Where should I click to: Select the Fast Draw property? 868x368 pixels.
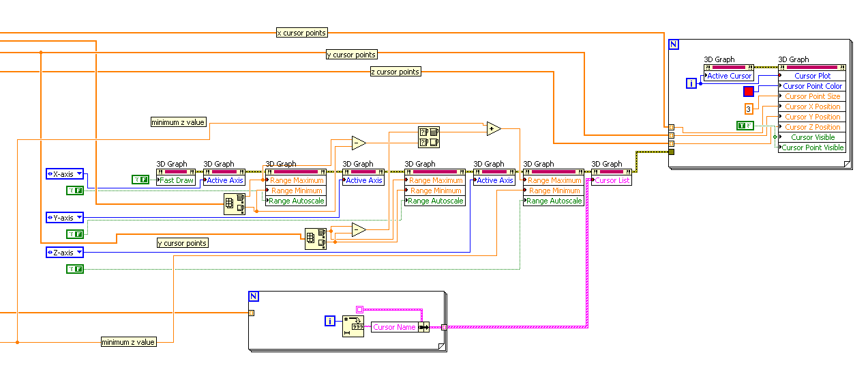pos(176,180)
